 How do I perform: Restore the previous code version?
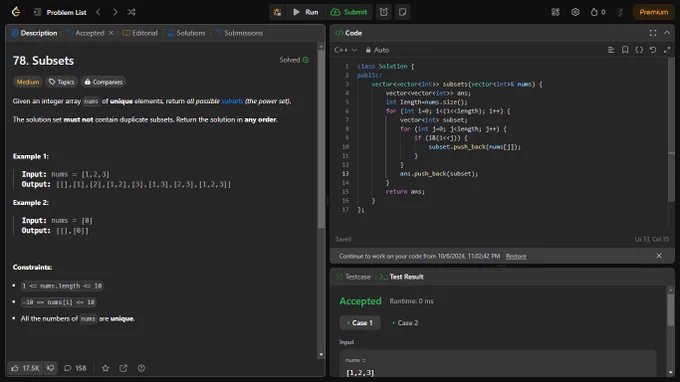[x=516, y=256]
